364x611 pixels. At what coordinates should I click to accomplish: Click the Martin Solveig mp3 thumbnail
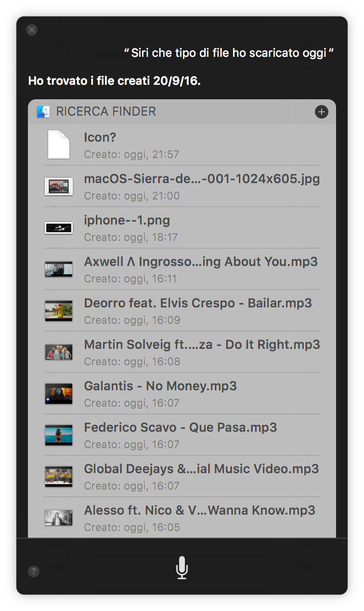pos(59,352)
